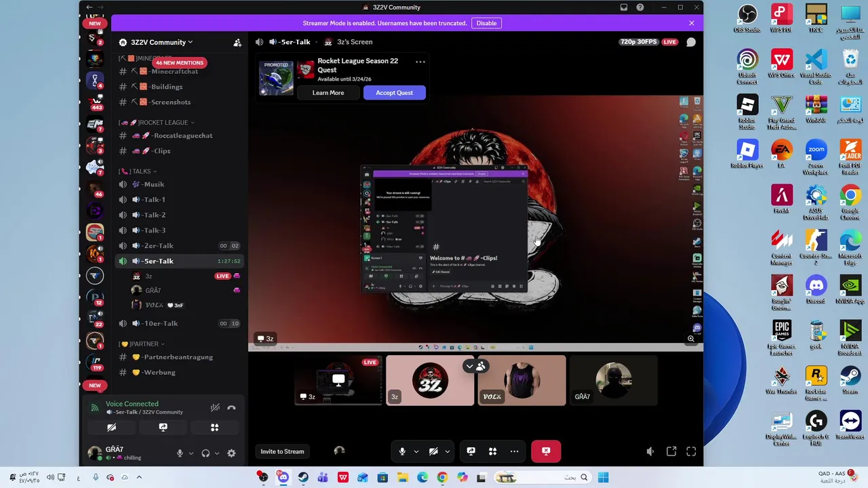
Task: Open User Settings gear icon
Action: [231, 453]
